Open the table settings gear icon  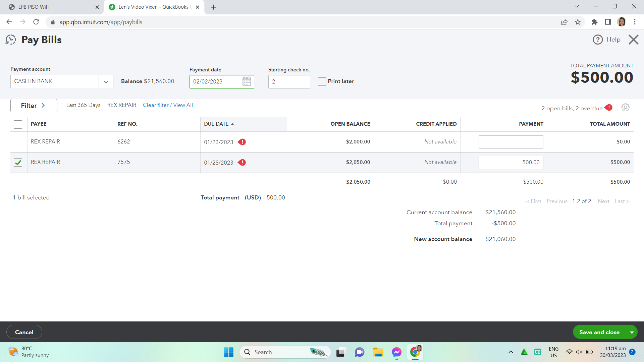coord(625,108)
